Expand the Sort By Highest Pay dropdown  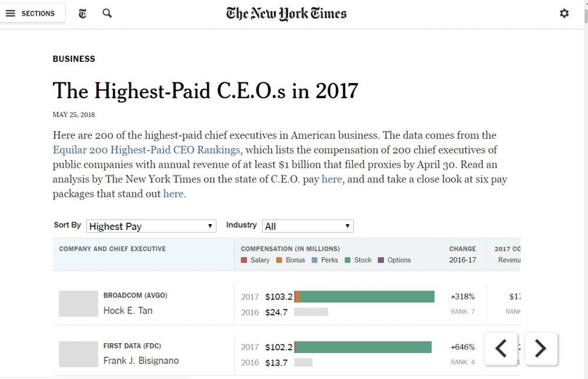pyautogui.click(x=151, y=226)
